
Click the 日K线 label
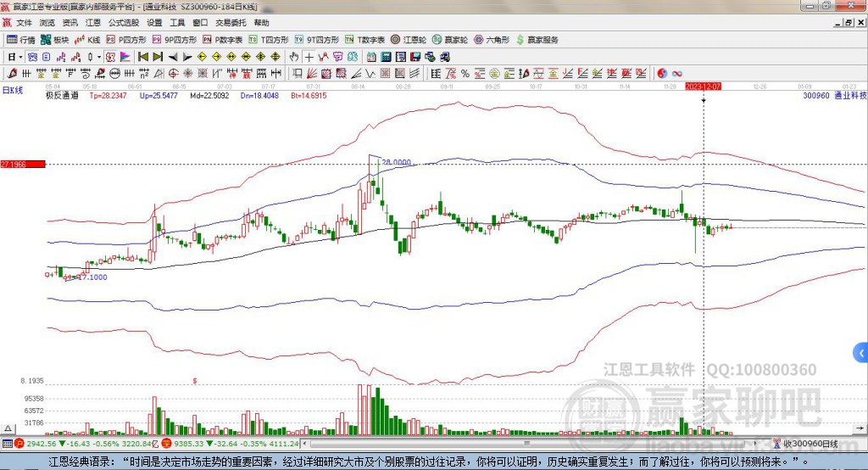(x=12, y=90)
